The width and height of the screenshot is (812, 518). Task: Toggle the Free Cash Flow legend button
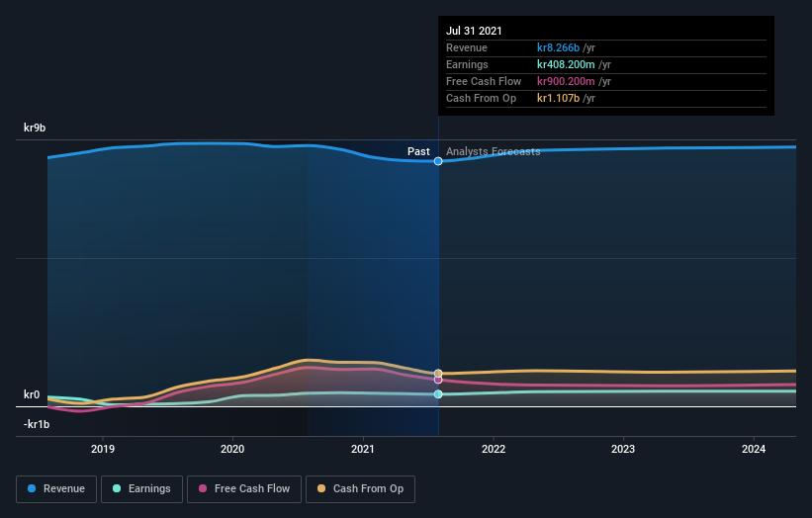244,489
